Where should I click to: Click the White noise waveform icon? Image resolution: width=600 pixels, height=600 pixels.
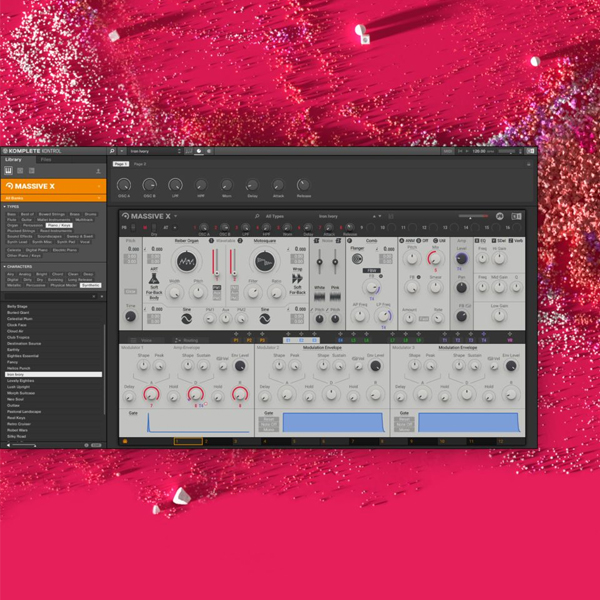pos(320,296)
